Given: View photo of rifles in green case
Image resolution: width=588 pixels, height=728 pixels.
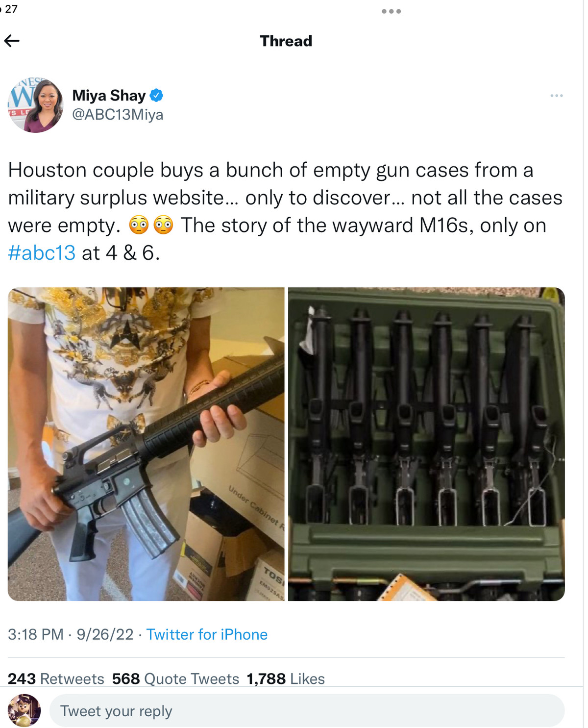Looking at the screenshot, I should (426, 444).
